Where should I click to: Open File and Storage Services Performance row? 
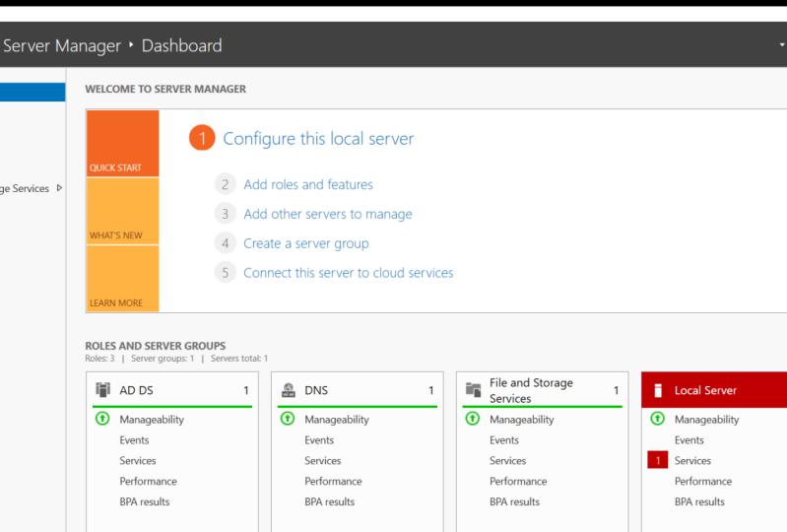point(518,482)
